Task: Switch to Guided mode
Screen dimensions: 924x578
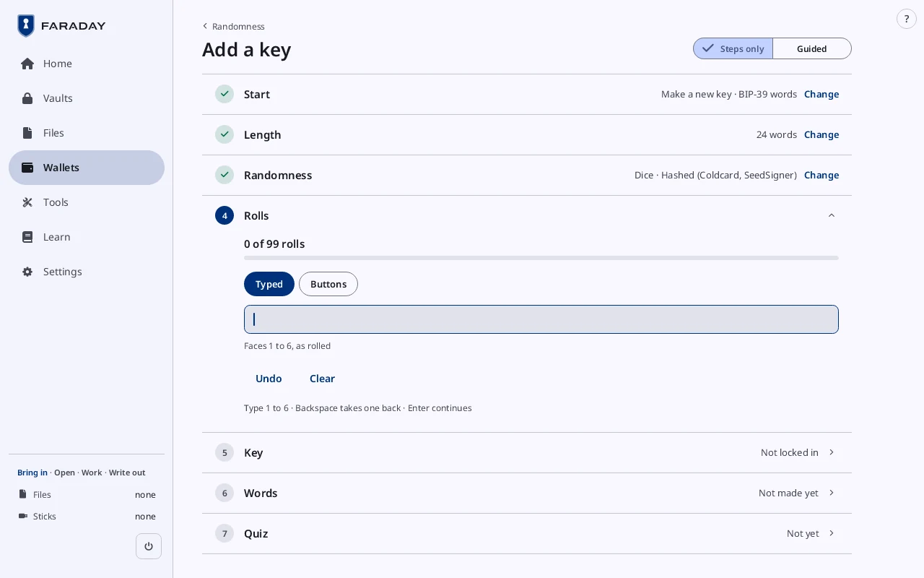Action: coord(811,48)
